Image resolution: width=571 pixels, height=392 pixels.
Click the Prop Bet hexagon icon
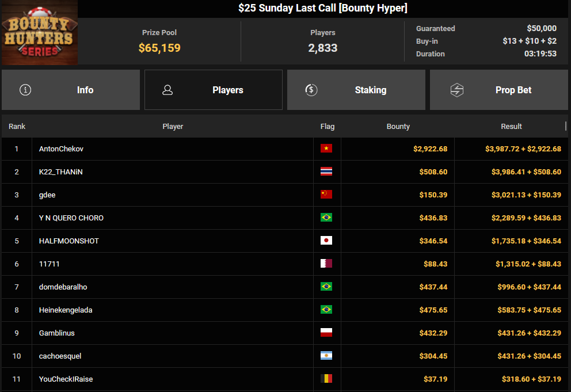(456, 90)
